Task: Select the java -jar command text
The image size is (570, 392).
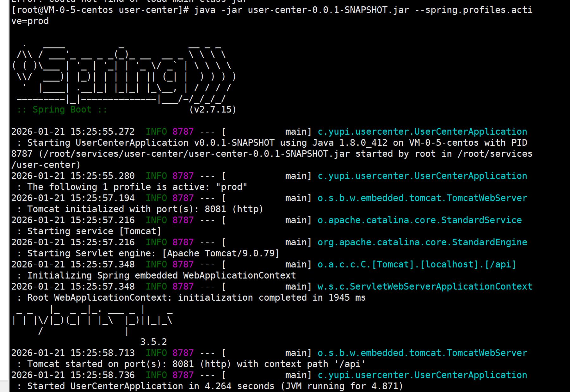Action: point(363,10)
